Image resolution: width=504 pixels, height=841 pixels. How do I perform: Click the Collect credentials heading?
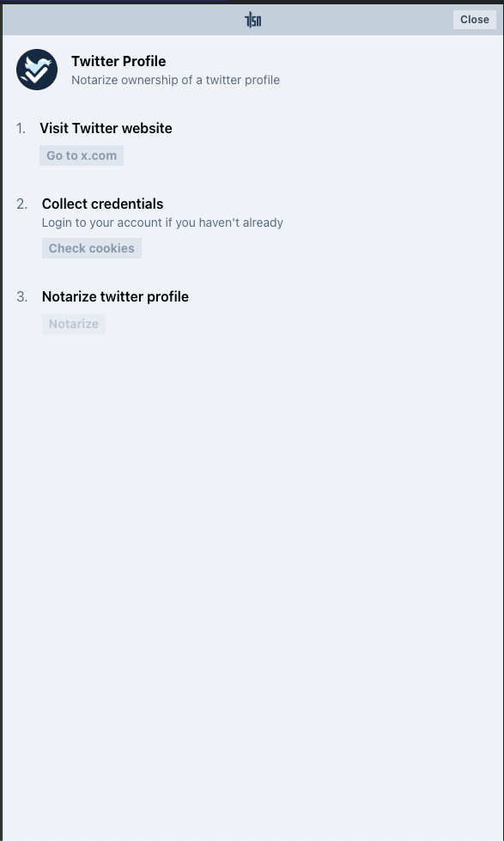(102, 204)
